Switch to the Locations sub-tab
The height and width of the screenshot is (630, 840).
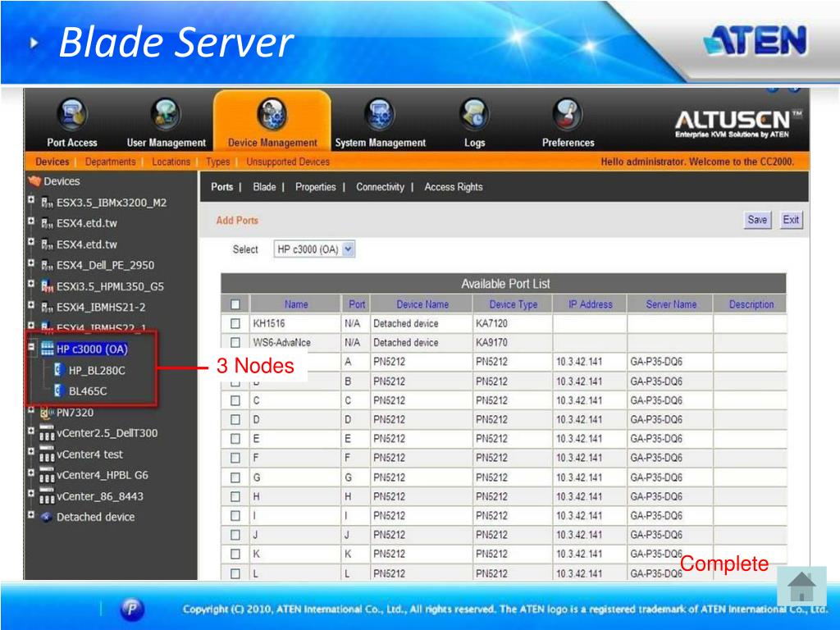pos(171,162)
